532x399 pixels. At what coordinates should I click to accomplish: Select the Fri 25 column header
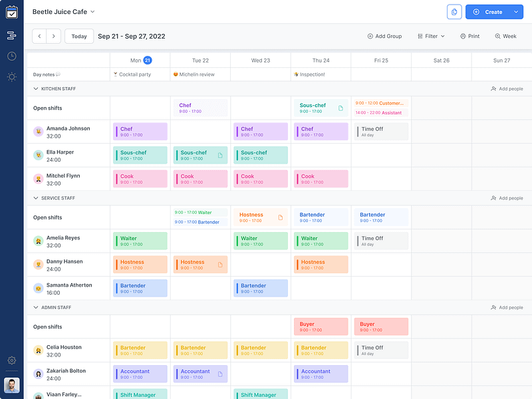tap(381, 61)
